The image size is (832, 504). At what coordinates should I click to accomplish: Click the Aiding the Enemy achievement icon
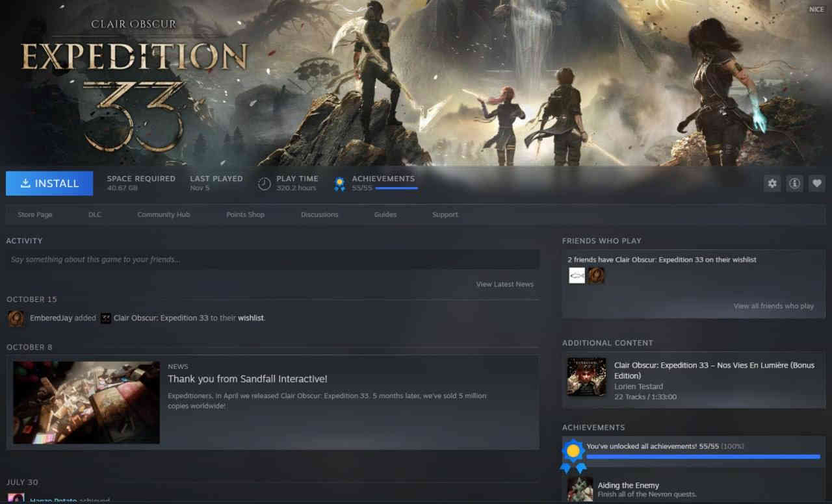[580, 489]
